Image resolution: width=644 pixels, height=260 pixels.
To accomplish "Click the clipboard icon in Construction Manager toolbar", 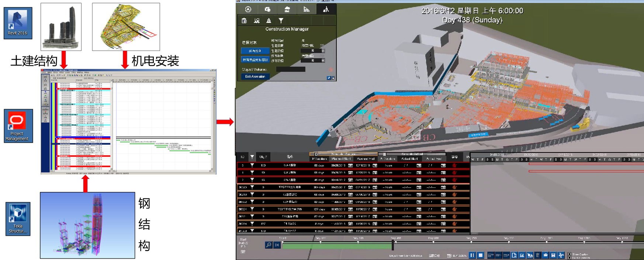I will coord(244,21).
